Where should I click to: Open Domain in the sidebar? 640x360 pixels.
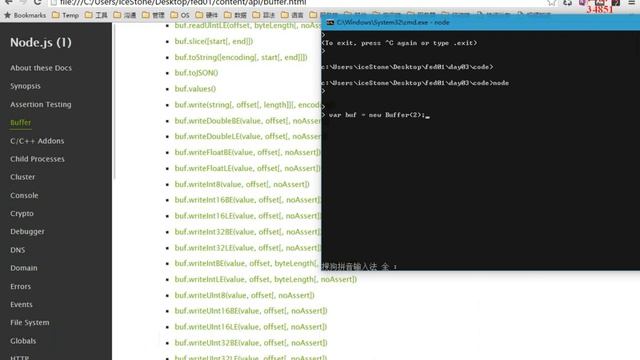(x=24, y=268)
